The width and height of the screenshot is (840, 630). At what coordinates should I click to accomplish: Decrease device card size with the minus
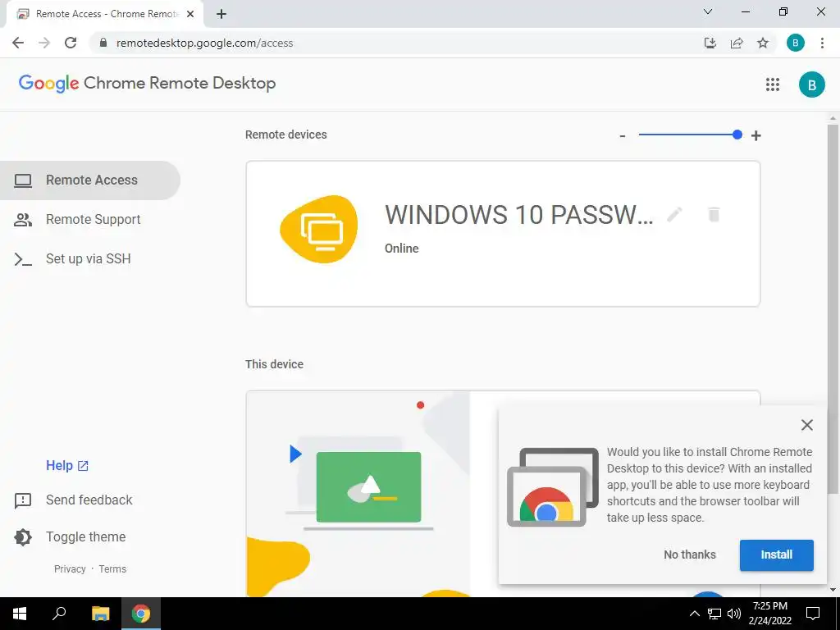(623, 135)
